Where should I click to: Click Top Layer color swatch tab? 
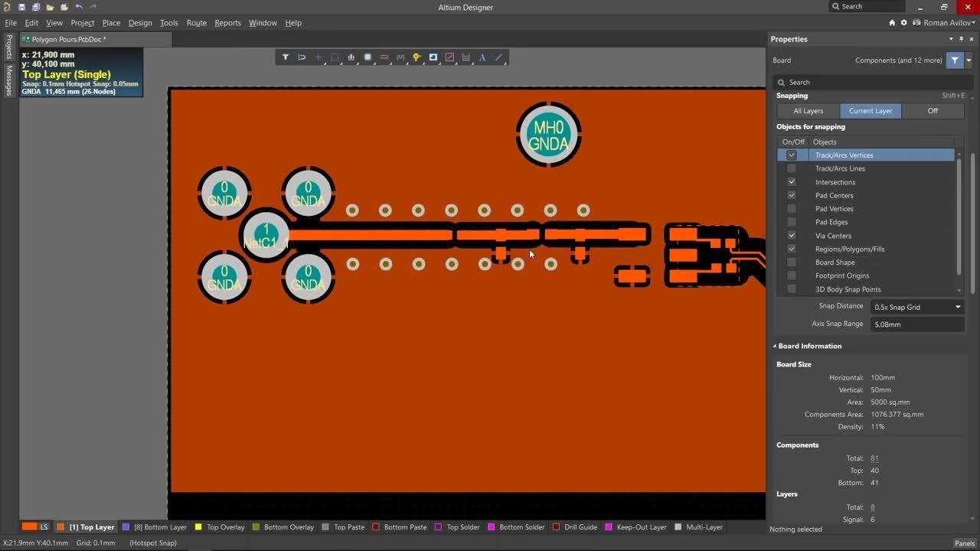[x=60, y=527]
